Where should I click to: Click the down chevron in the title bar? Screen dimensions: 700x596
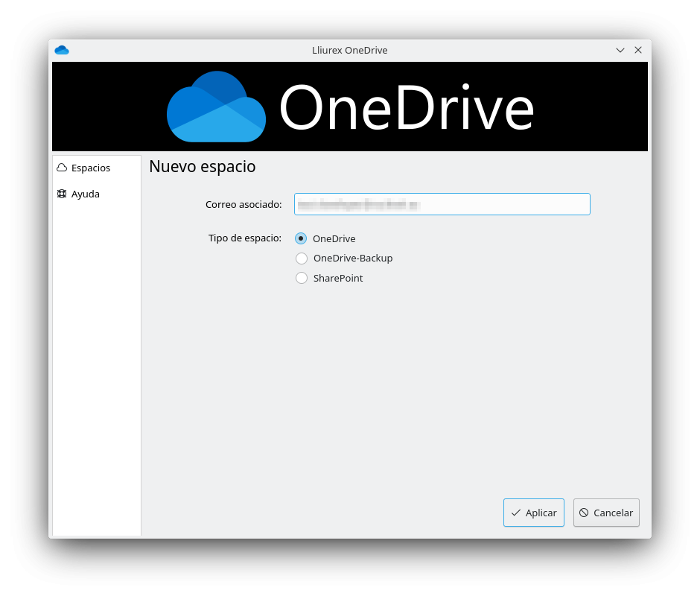point(620,50)
